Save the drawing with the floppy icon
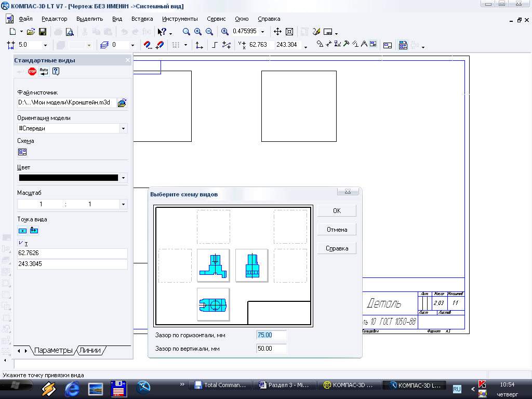The image size is (532, 399). 43,32
